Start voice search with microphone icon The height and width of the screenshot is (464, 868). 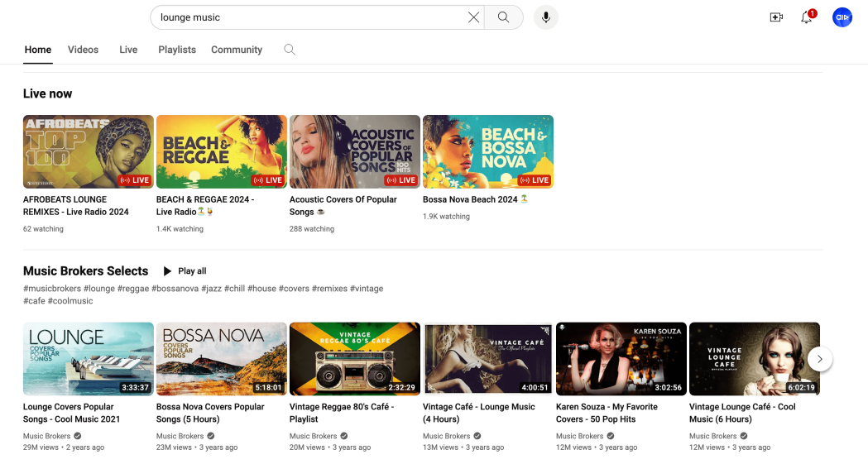pyautogui.click(x=546, y=17)
